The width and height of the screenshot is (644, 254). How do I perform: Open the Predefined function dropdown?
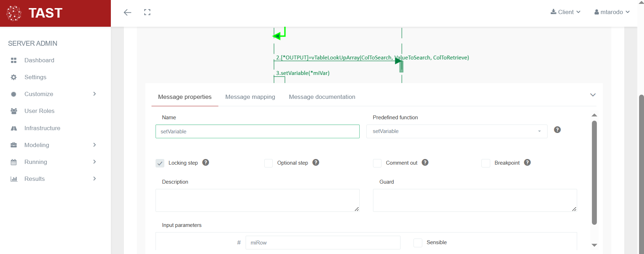456,131
